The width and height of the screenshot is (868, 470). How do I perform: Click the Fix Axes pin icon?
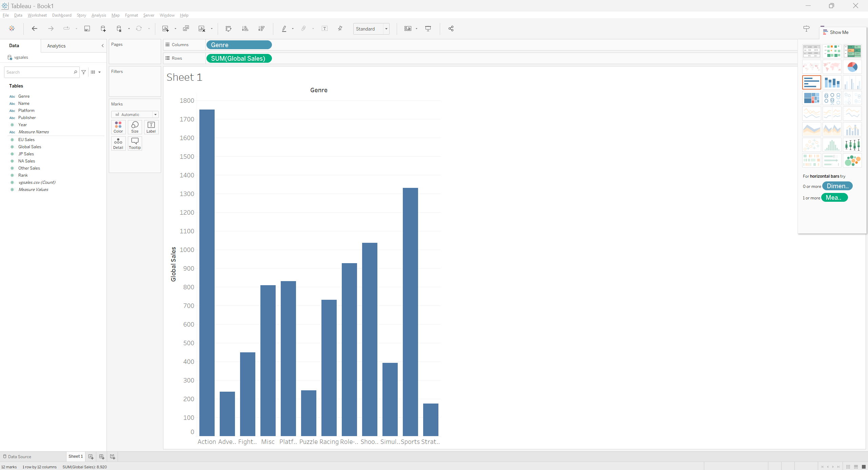(340, 28)
